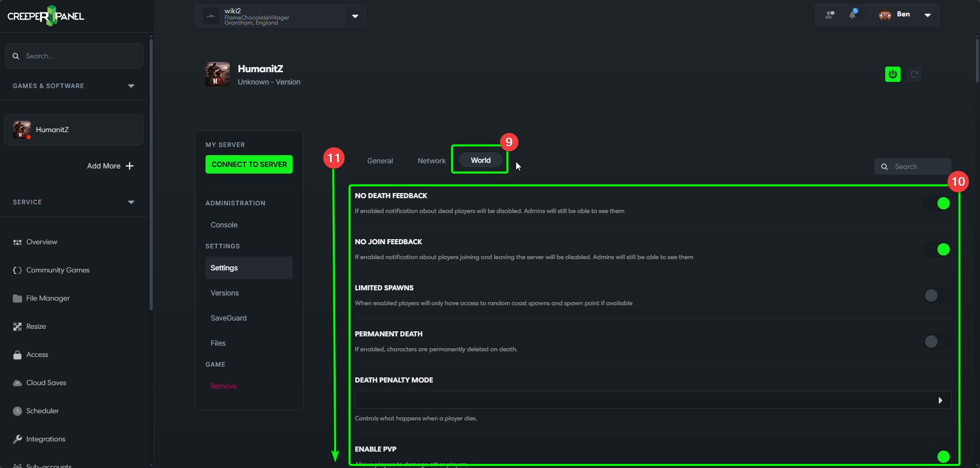980x468 pixels.
Task: Select the Resize icon in the sidebar
Action: [x=17, y=326]
